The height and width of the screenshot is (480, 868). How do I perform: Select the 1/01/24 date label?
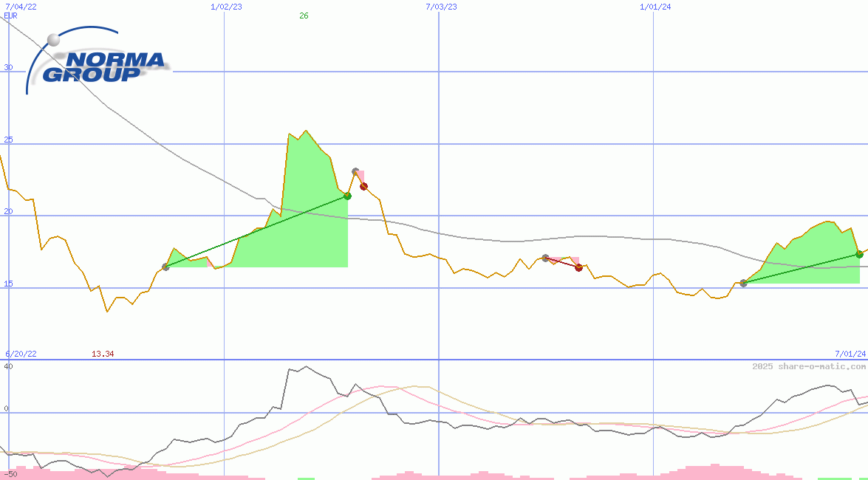(x=655, y=7)
